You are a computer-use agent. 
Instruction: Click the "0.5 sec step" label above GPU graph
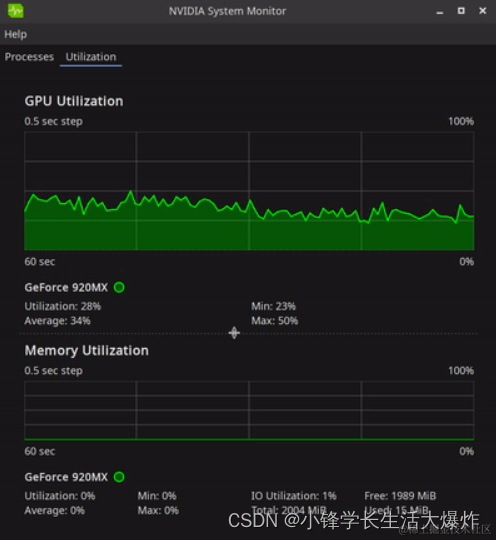tap(53, 122)
